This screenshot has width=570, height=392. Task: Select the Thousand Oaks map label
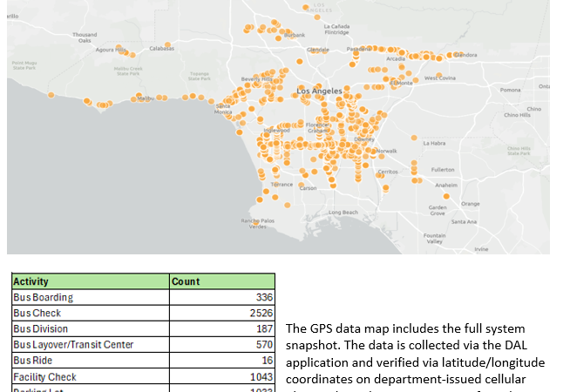(85, 37)
